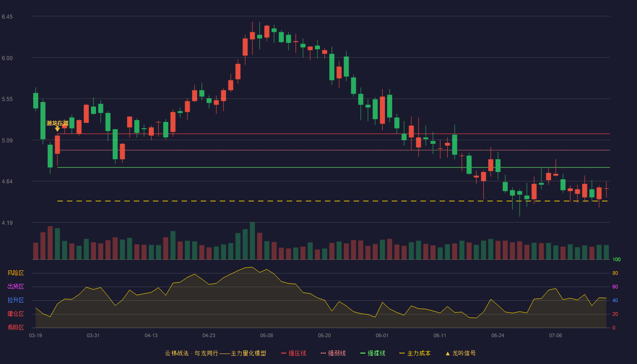
Task: Click the 05-08 date axis label
Action: [267, 335]
